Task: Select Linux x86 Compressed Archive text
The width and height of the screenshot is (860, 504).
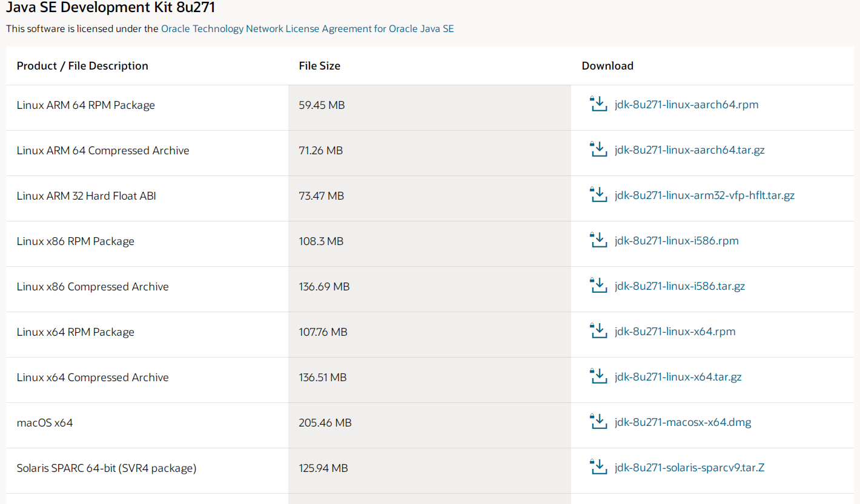Action: point(93,287)
